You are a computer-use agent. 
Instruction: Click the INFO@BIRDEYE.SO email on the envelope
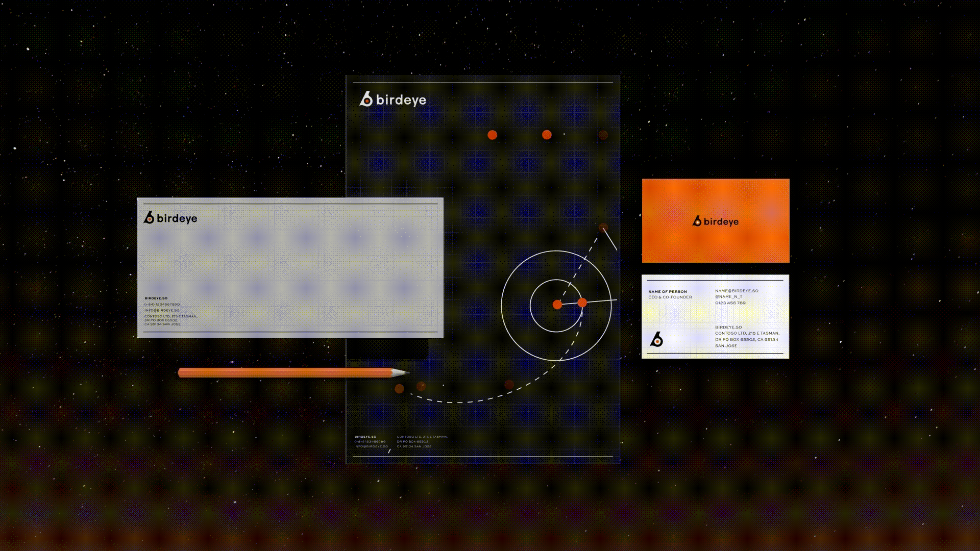click(162, 310)
